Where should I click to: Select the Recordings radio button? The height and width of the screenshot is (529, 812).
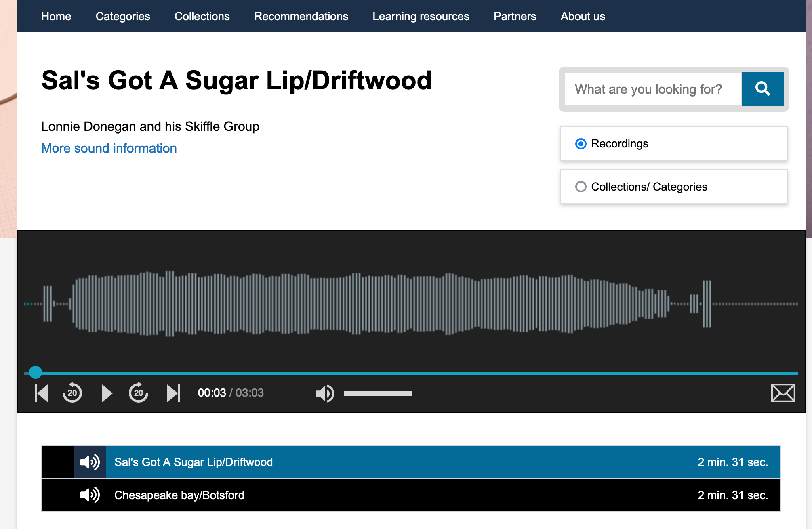[580, 144]
